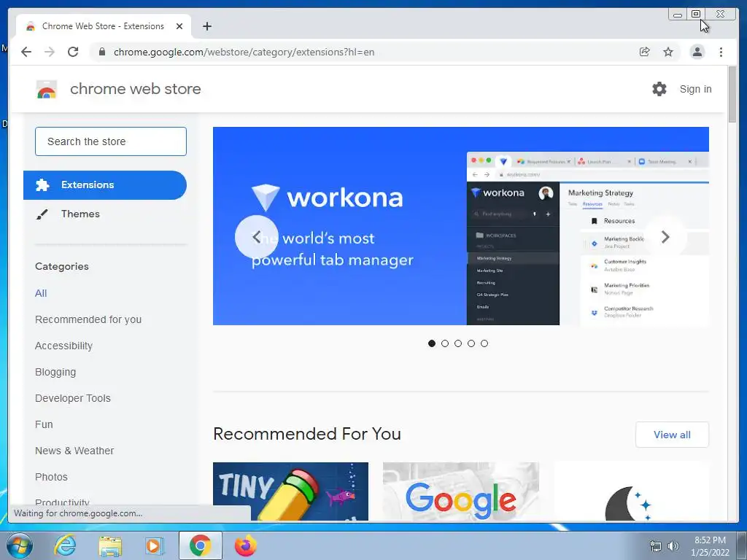Viewport: 747px width, 560px height.
Task: Open the workona promotional banner
Action: tap(461, 226)
